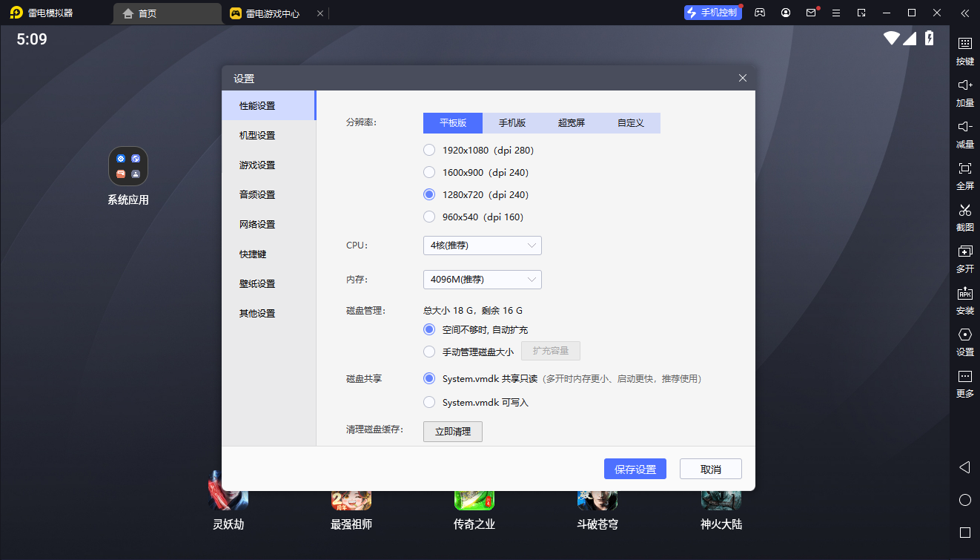Select System.vmdk 可写入 radio option
The width and height of the screenshot is (980, 560).
pyautogui.click(x=429, y=402)
